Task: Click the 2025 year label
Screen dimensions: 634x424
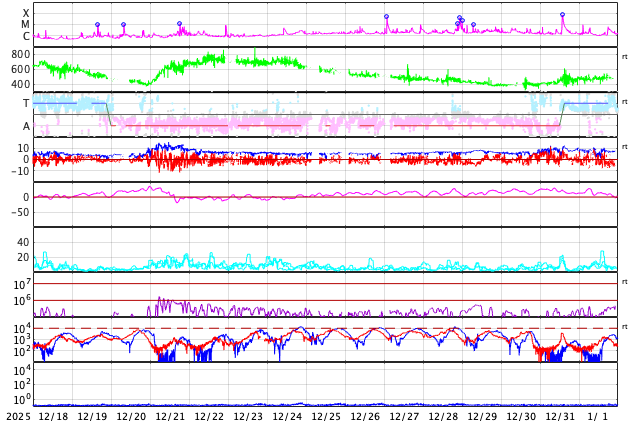Action: [x=18, y=415]
